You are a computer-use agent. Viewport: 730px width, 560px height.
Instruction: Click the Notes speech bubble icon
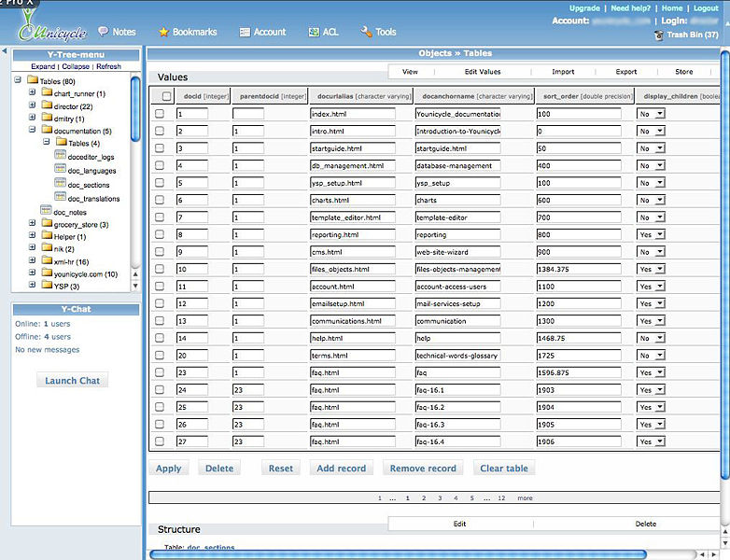pyautogui.click(x=103, y=33)
